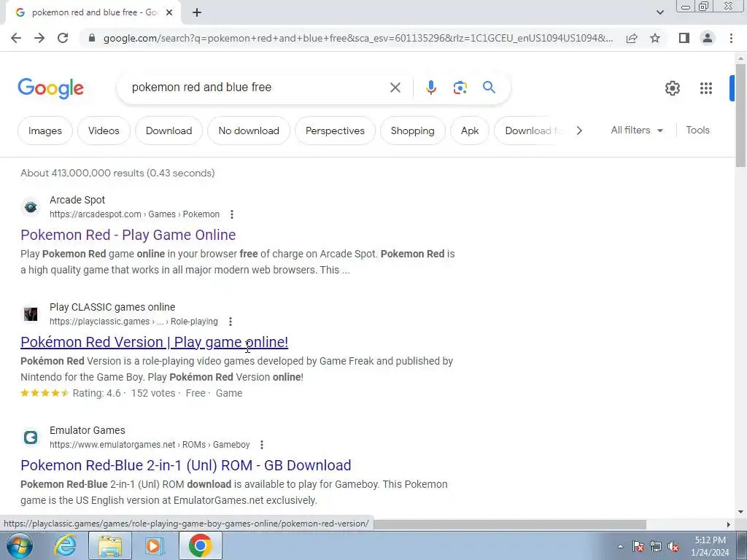The height and width of the screenshot is (560, 747).
Task: Apply the No download filter chip
Action: coord(249,131)
